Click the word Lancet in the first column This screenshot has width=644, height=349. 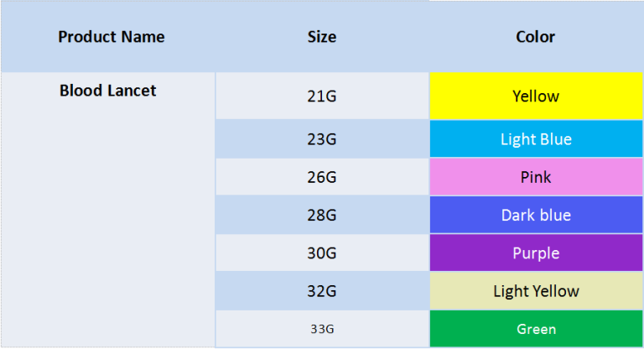132,91
